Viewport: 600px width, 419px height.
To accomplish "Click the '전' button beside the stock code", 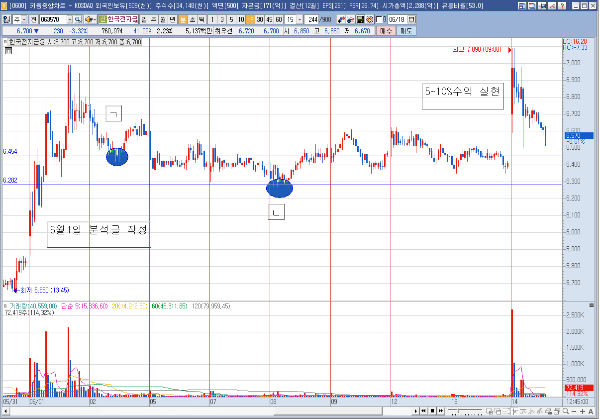I will [x=34, y=20].
